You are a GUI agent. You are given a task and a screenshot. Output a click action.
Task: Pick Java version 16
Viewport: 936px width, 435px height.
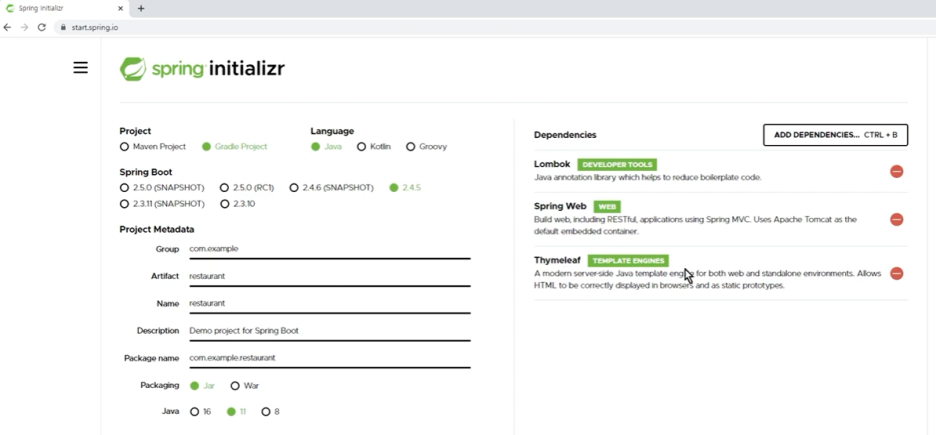200,412
